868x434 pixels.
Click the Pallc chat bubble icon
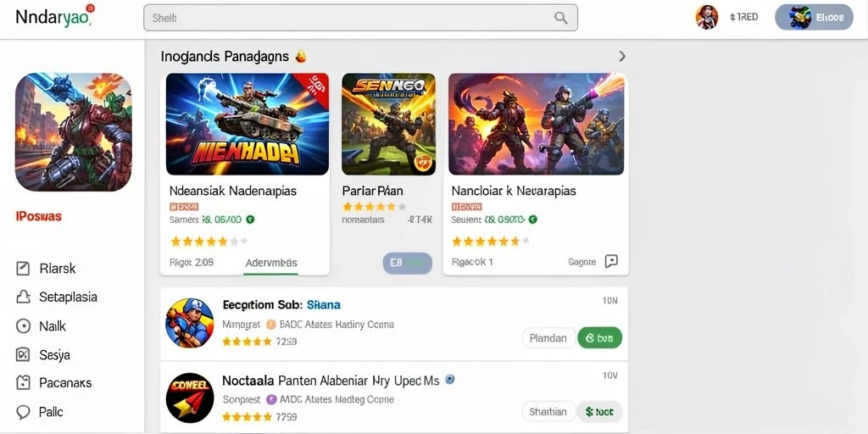23,412
